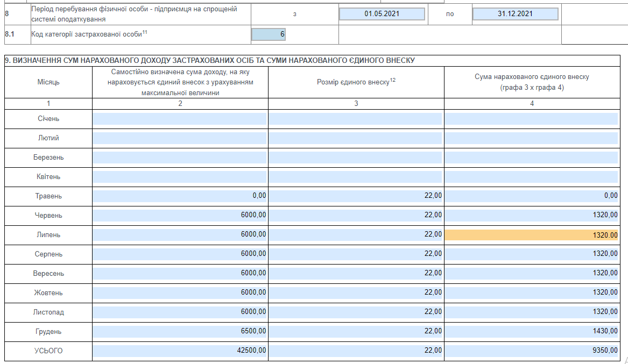Click Травень contribution rate 22,00

[x=355, y=196]
